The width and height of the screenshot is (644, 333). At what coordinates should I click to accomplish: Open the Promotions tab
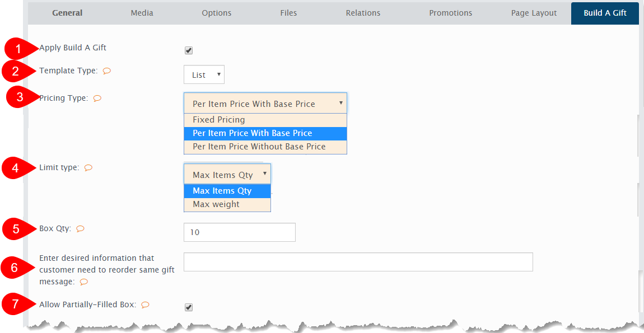(450, 13)
